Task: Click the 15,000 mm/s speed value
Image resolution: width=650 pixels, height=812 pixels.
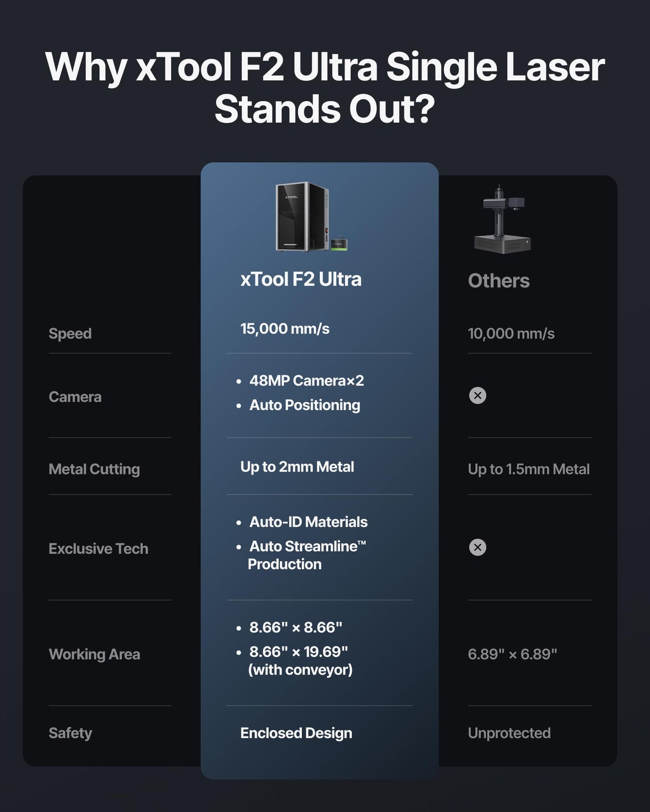Action: (x=285, y=329)
